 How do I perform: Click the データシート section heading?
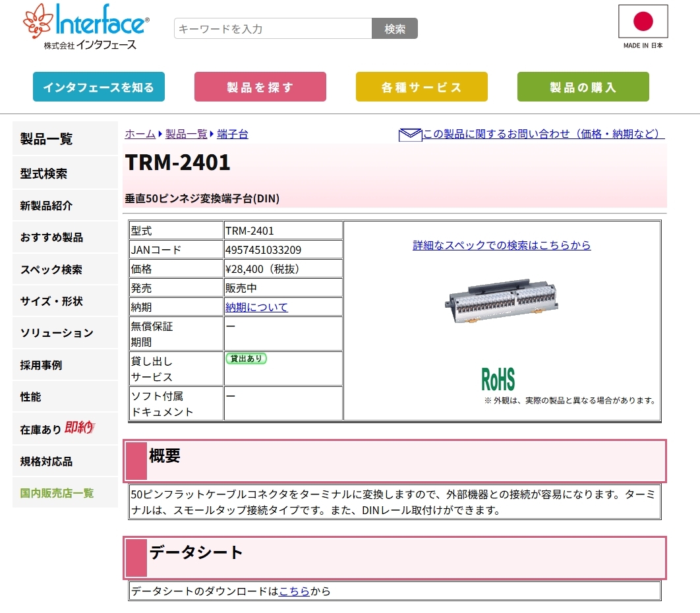[196, 552]
